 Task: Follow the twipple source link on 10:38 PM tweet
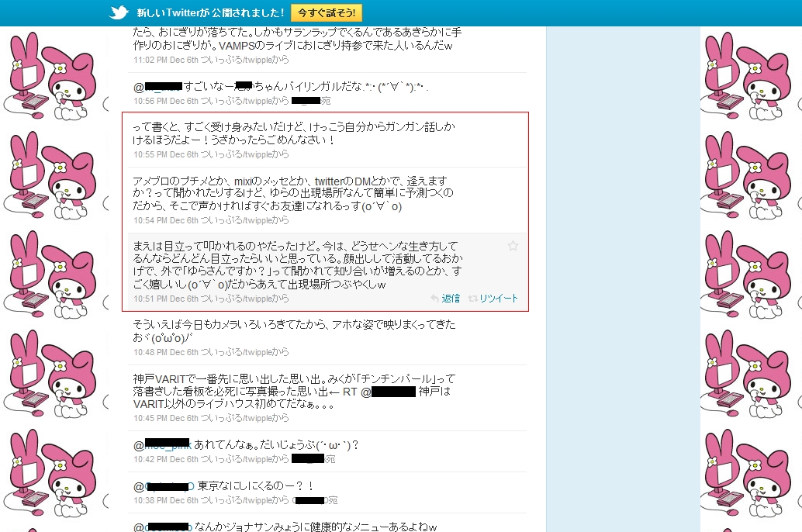point(237,500)
